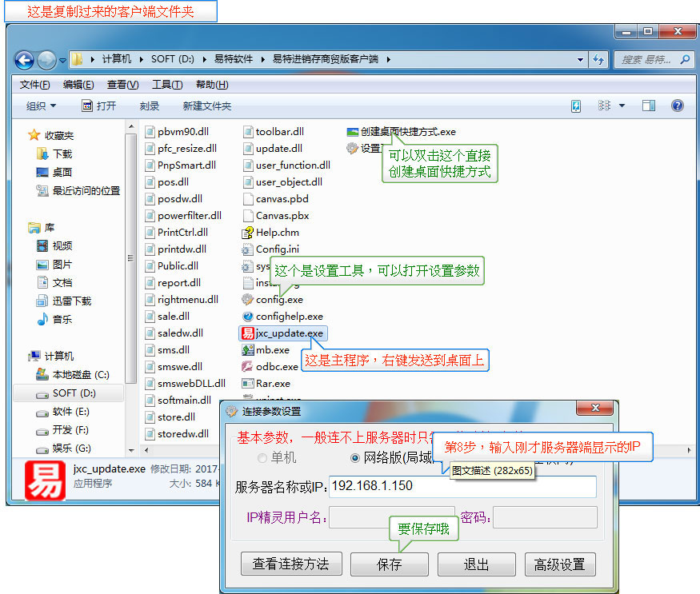700x594 pixels.
Task: Click the 保存 button
Action: 389,564
